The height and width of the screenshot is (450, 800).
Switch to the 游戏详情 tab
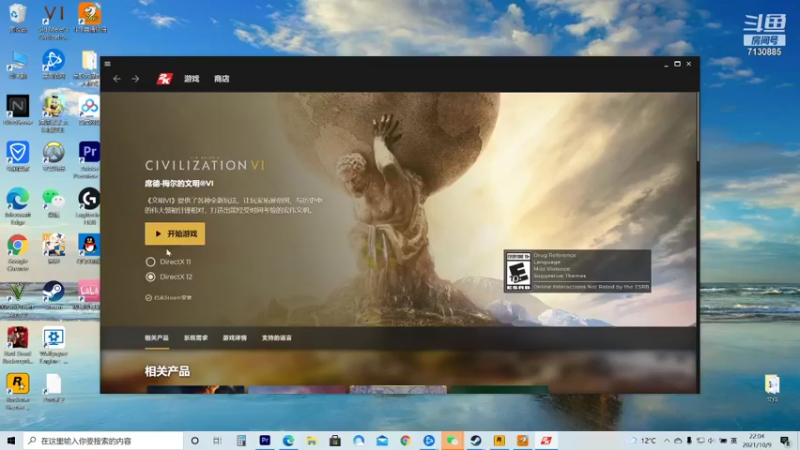235,338
